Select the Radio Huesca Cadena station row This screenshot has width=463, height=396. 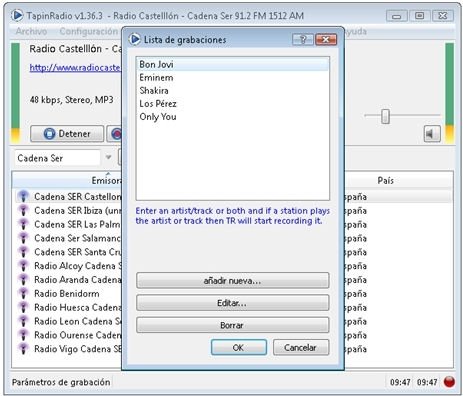(67, 307)
